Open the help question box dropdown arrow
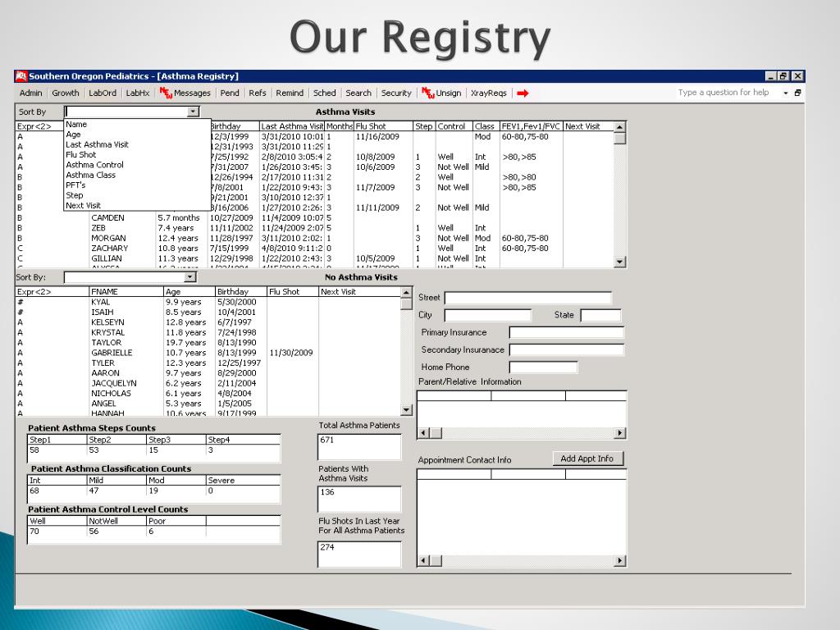Viewport: 840px width, 630px height. coord(785,94)
